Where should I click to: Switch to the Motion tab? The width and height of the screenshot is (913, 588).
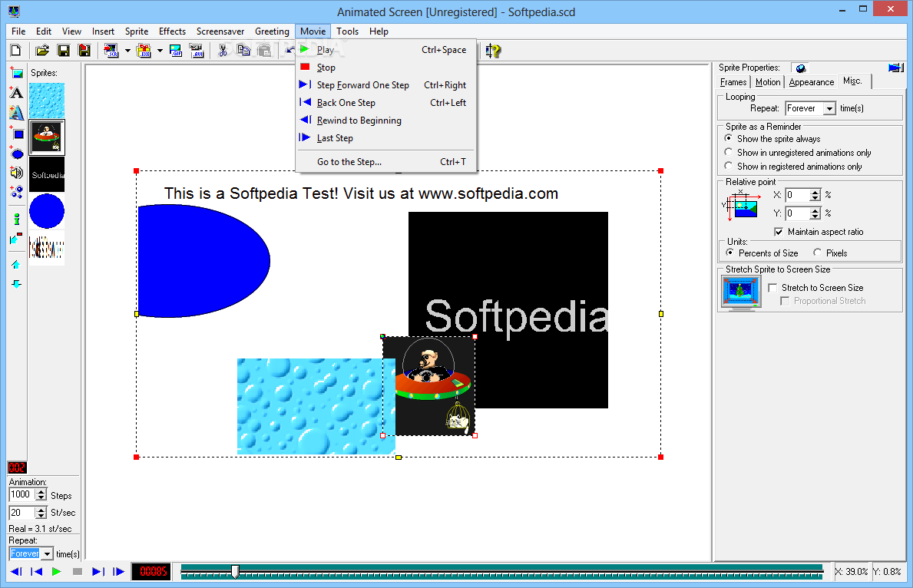tap(767, 82)
